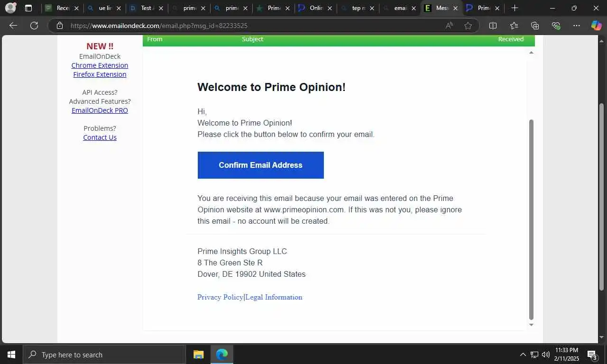Open network status tray icon
The height and width of the screenshot is (364, 607).
pos(534,355)
